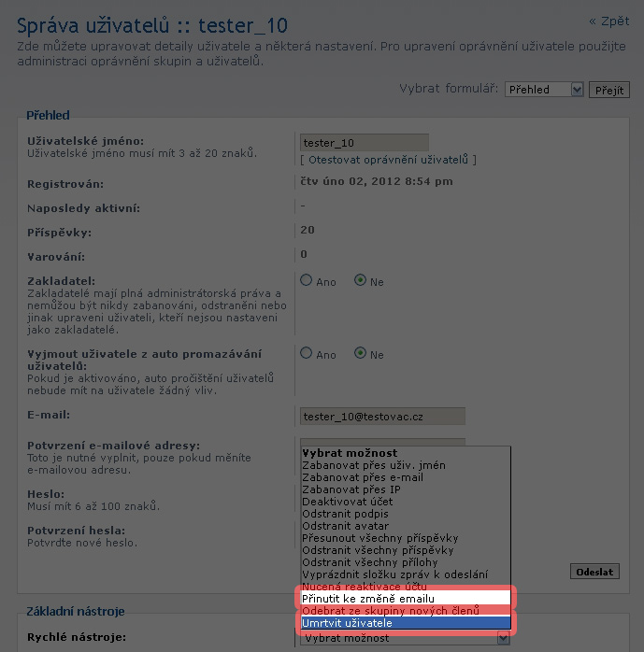Expand the Rychlé nástroje dropdown arrow
Viewport: 644px width, 652px height.
coord(503,638)
